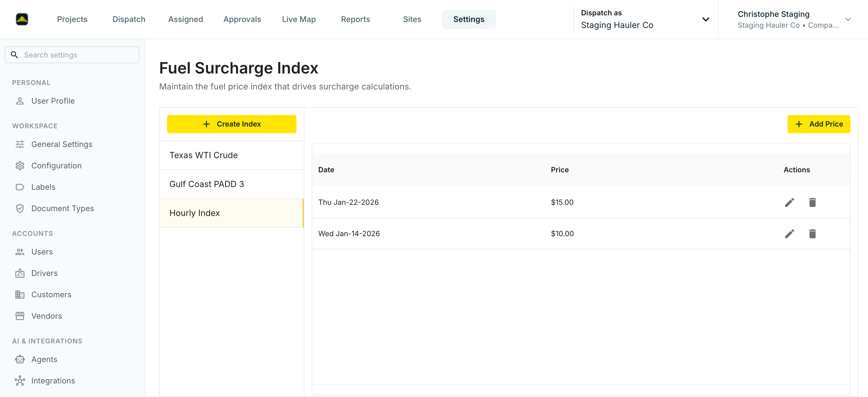This screenshot has width=868, height=397.
Task: Click the Document Types shield icon
Action: pos(20,208)
